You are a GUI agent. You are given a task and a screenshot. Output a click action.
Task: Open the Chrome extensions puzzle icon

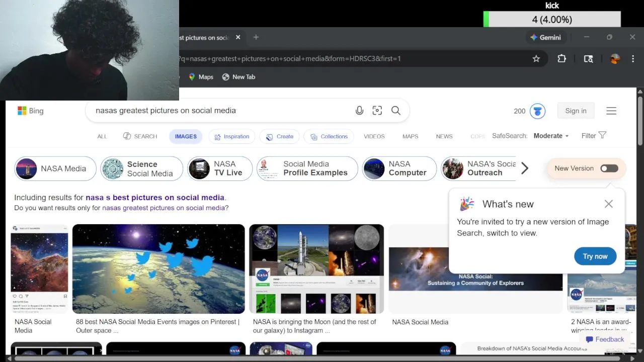[562, 59]
